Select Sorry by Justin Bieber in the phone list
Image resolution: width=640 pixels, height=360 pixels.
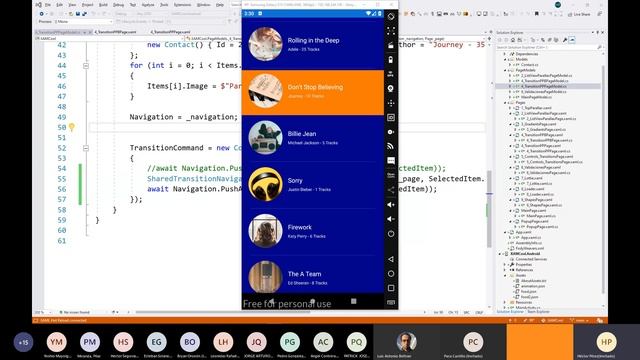(x=313, y=184)
